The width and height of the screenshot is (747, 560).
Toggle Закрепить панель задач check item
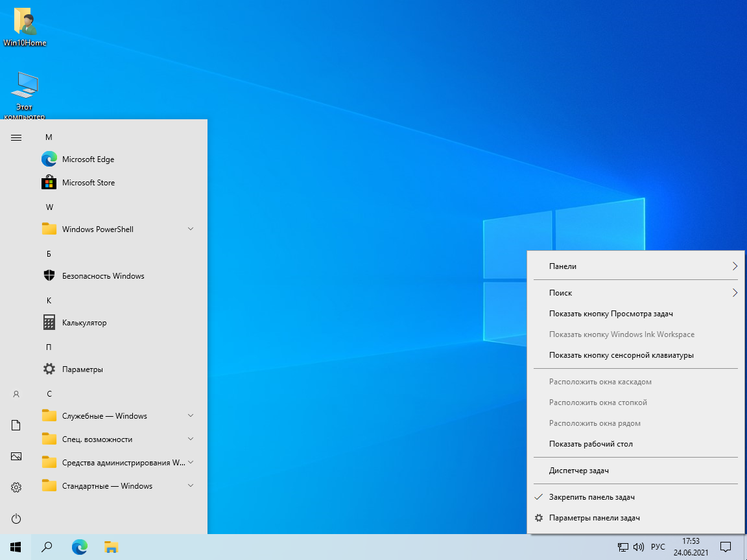591,497
